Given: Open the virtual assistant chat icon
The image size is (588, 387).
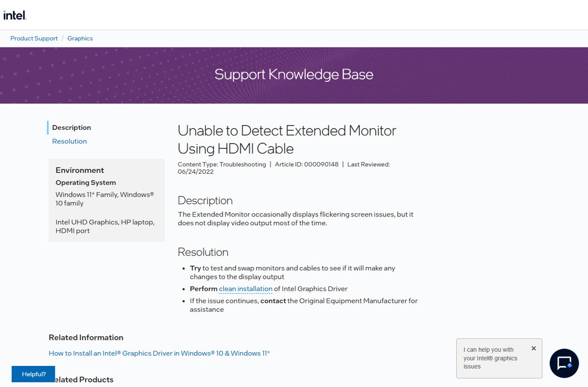Looking at the screenshot, I should click(564, 363).
